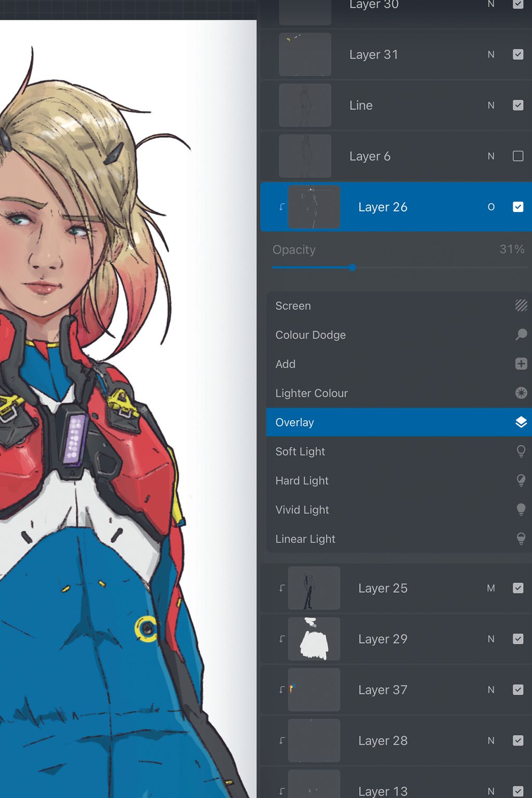
Task: Click the Screen blend mode pattern icon
Action: pos(521,305)
